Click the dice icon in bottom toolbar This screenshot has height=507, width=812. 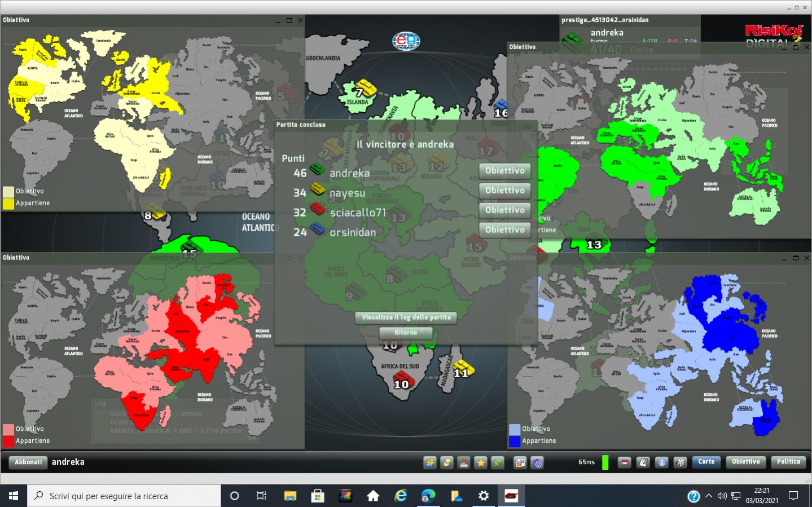681,462
